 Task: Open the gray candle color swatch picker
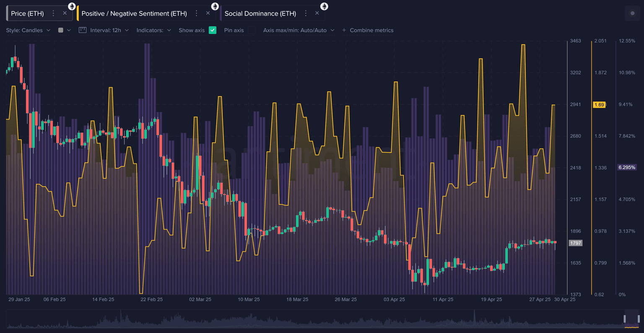coord(61,30)
